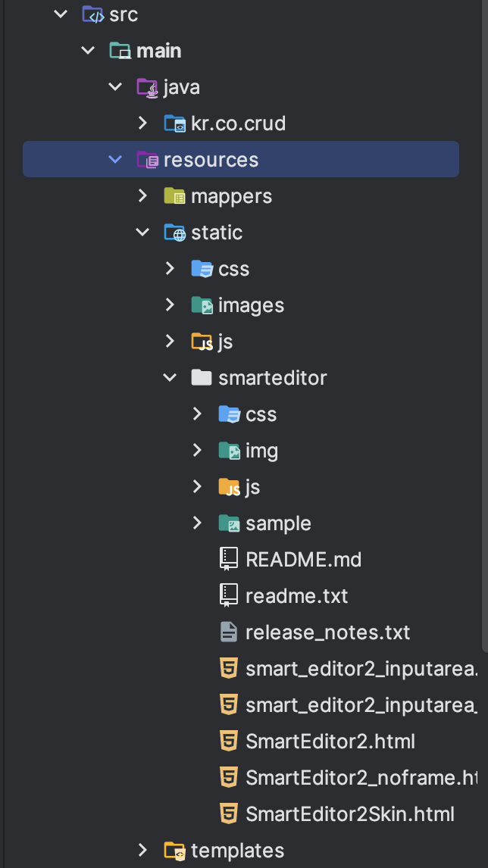Click the img folder icon
Viewport: 488px width, 868px height.
tap(230, 451)
